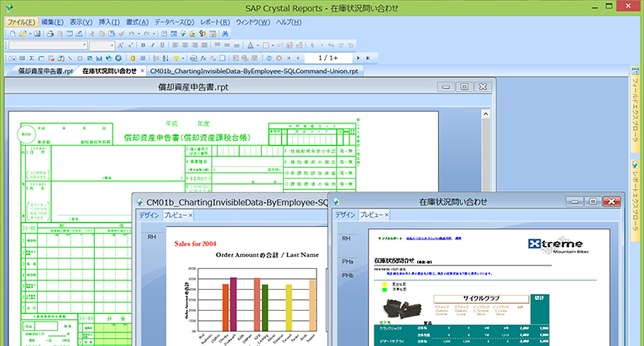
Task: Open the レポート(R) menu
Action: coord(215,22)
